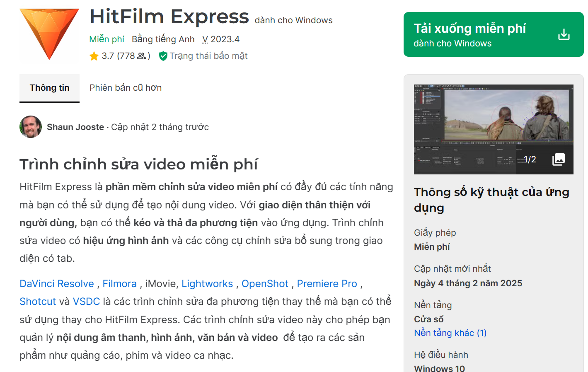The image size is (588, 372).
Task: Click the download arrow icon in green button
Action: tap(564, 34)
